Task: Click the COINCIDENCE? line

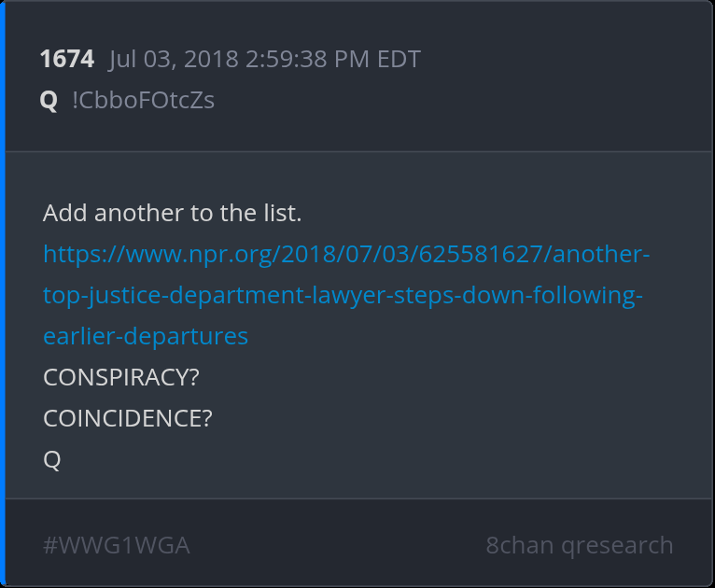Action: [x=128, y=418]
